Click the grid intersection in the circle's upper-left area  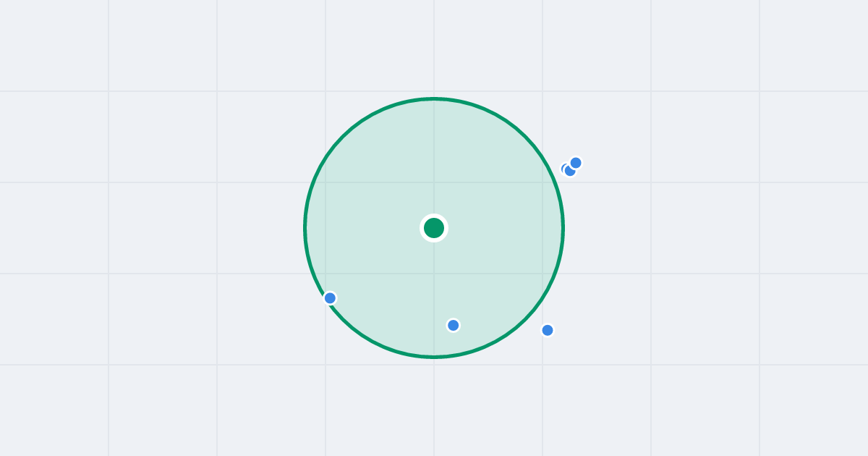tap(325, 182)
